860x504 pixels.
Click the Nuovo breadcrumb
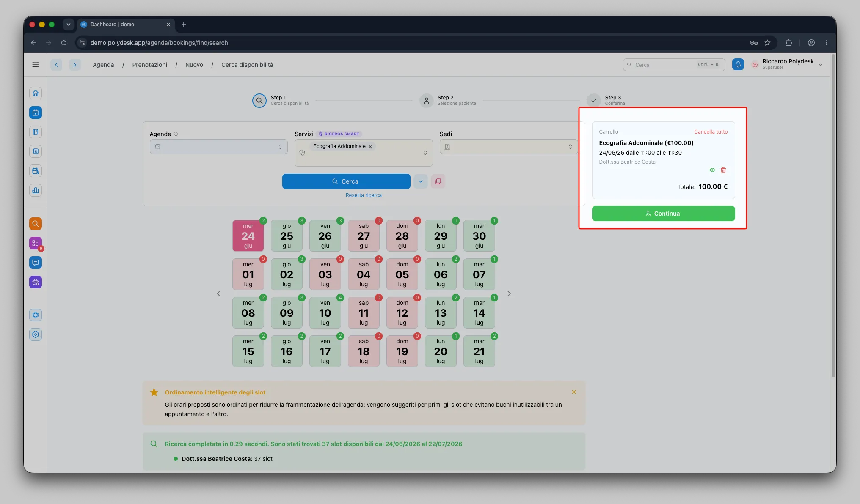194,65
